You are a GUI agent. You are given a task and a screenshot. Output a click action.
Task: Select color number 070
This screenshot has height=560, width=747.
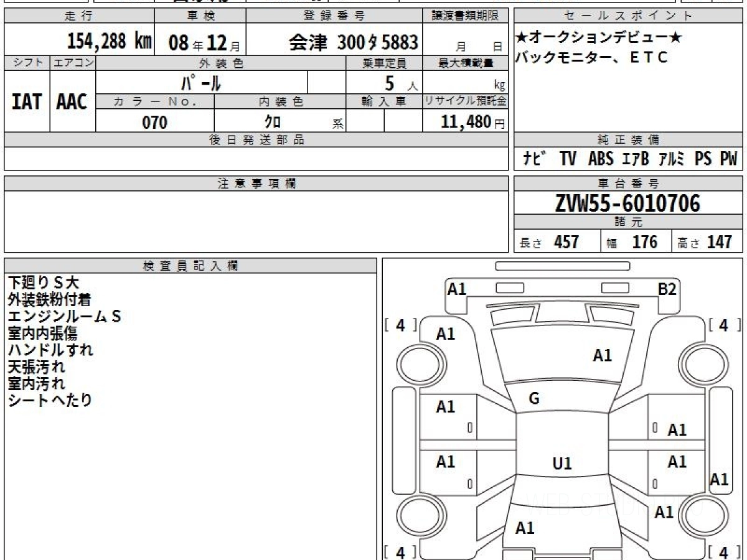coord(155,122)
